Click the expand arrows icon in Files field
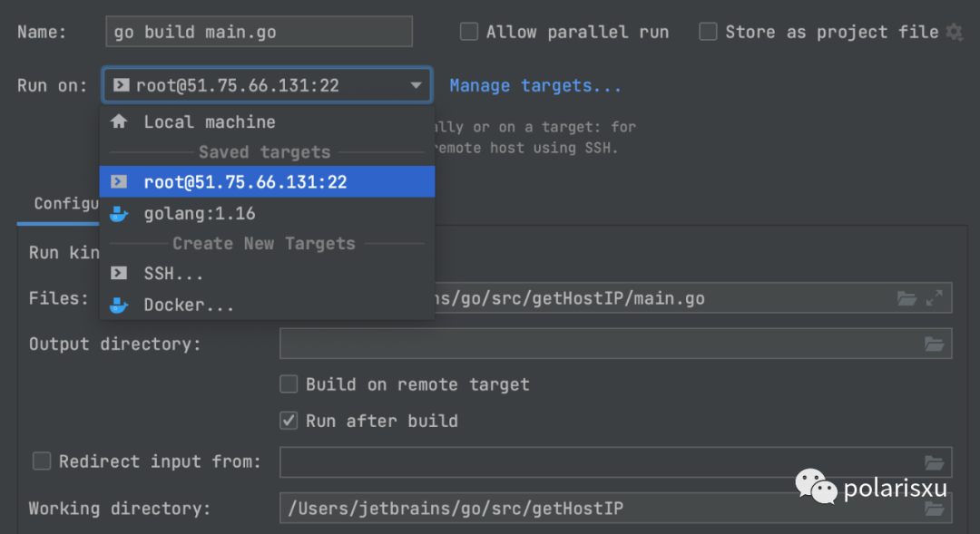The height and width of the screenshot is (534, 980). pyautogui.click(x=935, y=298)
